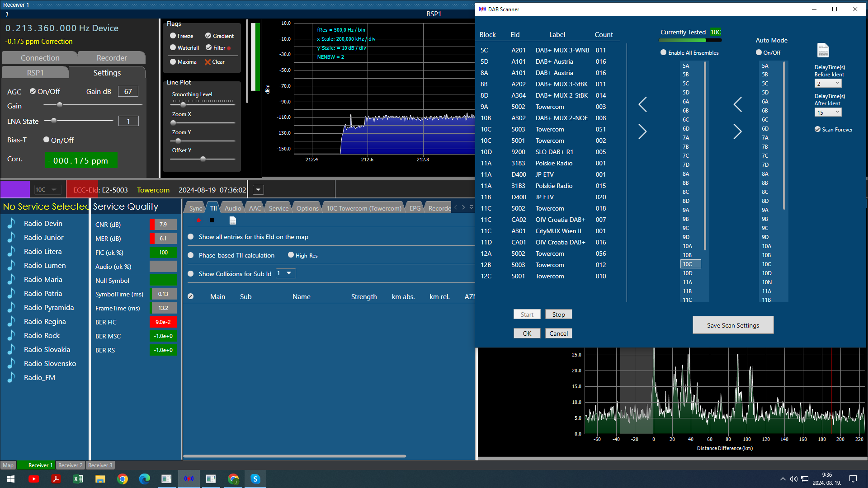
Task: Open Windows Start menu
Action: tap(11, 479)
